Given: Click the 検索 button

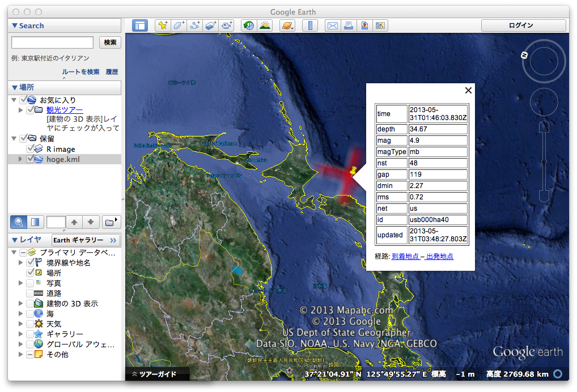Looking at the screenshot, I should tap(110, 42).
